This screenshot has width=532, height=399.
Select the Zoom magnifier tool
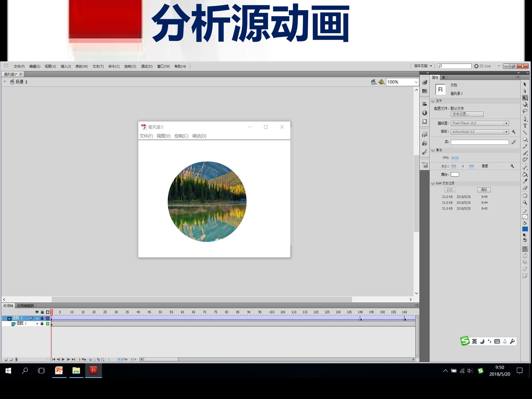point(525,202)
